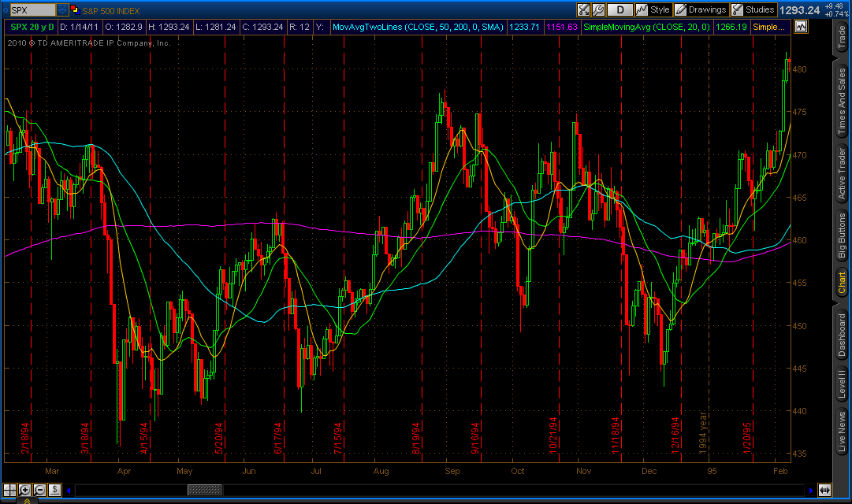Click the zoom out magnifier icon

click(x=39, y=490)
